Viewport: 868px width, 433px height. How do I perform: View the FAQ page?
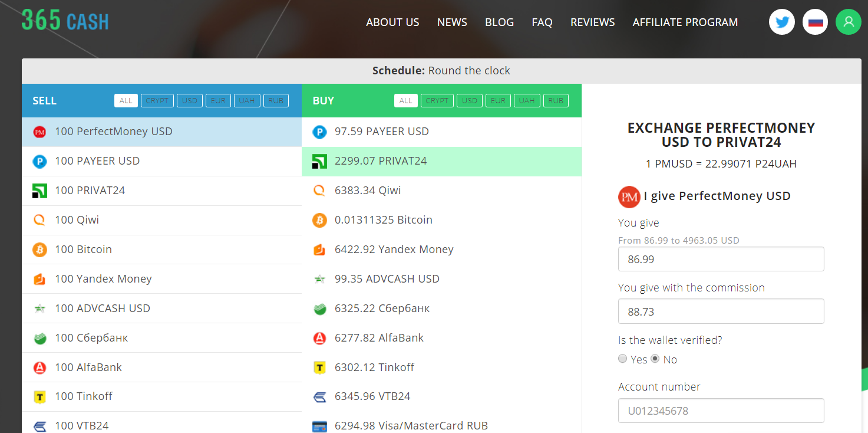click(542, 22)
